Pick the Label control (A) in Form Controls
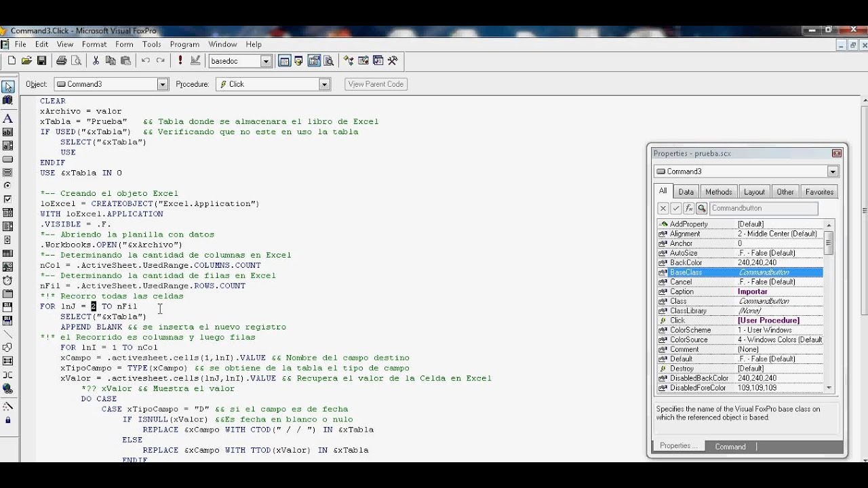The height and width of the screenshot is (488, 868). coord(7,119)
